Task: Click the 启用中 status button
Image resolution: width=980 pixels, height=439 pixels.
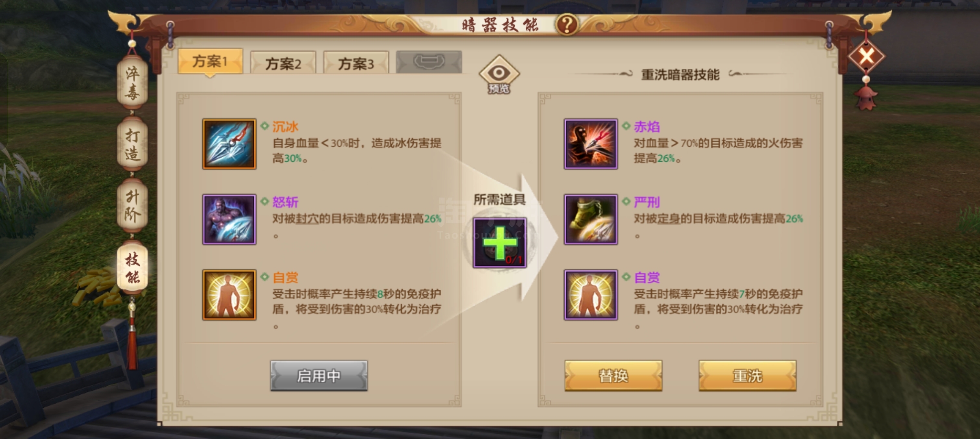Action: pos(319,376)
